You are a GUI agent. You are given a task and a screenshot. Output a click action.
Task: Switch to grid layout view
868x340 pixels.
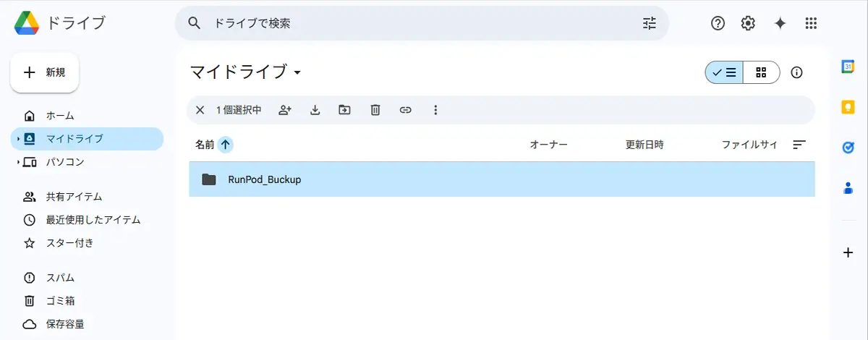click(x=761, y=72)
